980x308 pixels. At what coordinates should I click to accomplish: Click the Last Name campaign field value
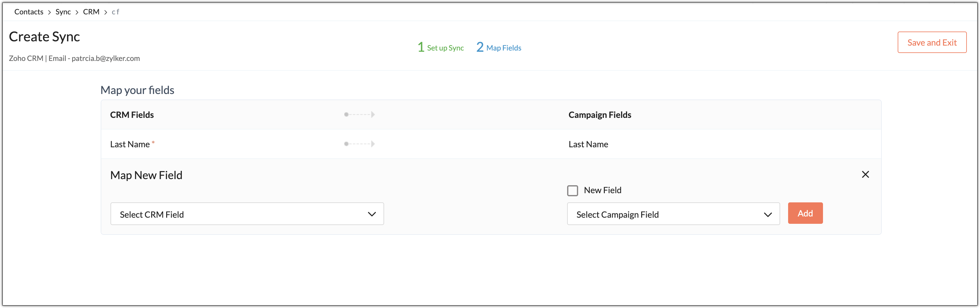coord(588,144)
